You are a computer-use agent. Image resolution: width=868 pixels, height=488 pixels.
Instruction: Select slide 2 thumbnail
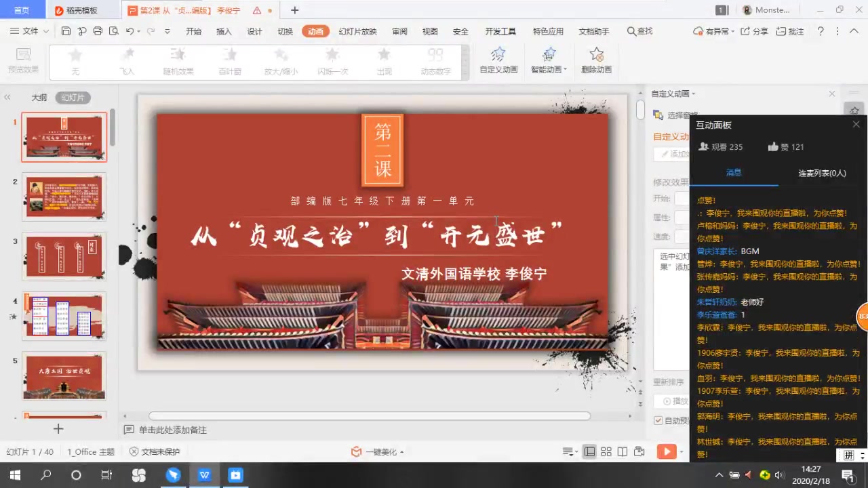pos(64,197)
